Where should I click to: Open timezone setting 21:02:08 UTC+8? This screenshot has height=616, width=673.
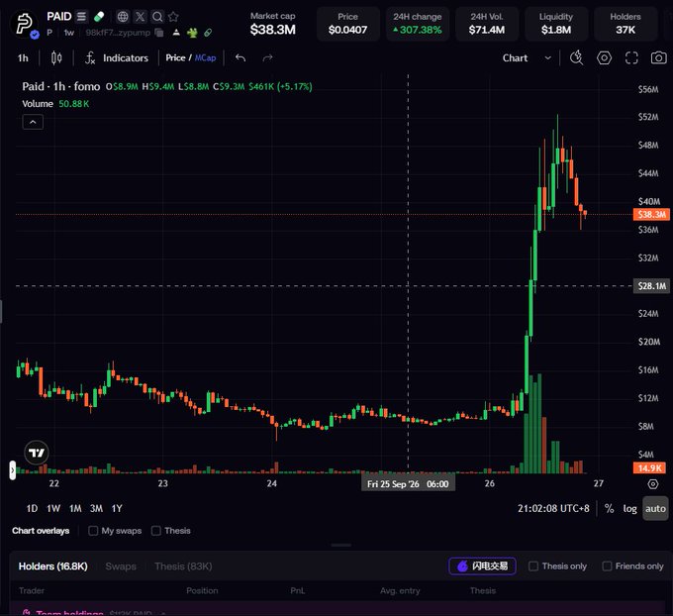(553, 509)
